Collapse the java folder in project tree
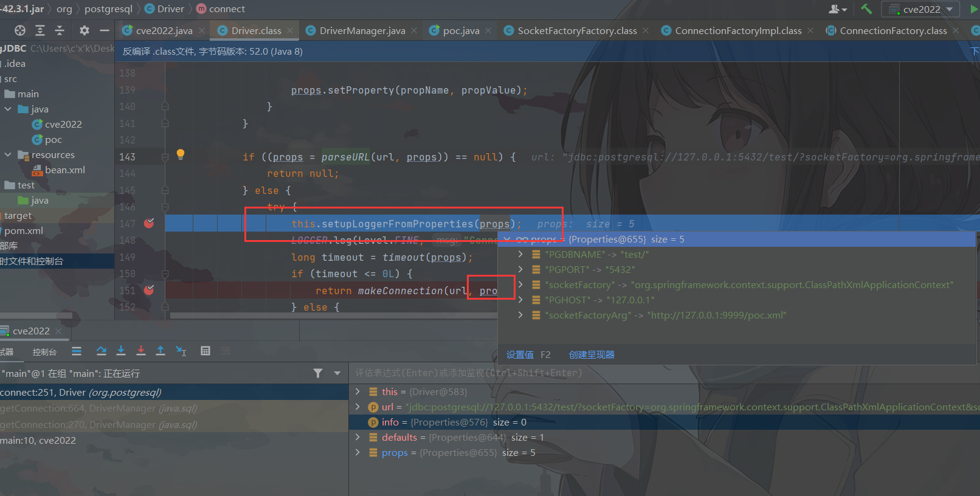 8,109
